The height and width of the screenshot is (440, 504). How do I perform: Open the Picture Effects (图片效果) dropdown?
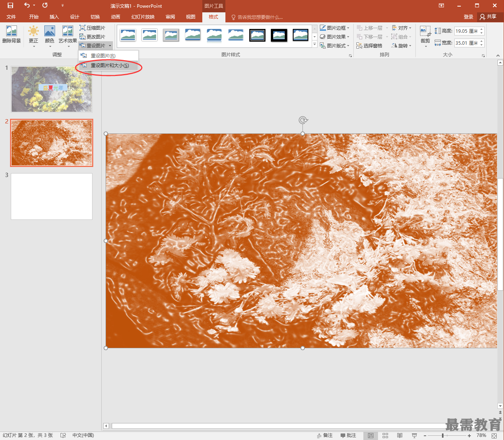coord(334,37)
